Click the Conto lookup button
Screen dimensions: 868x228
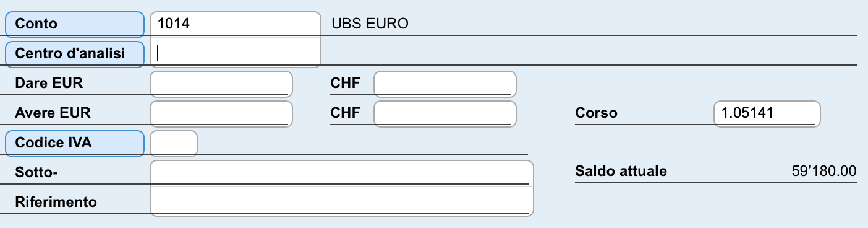[x=75, y=24]
